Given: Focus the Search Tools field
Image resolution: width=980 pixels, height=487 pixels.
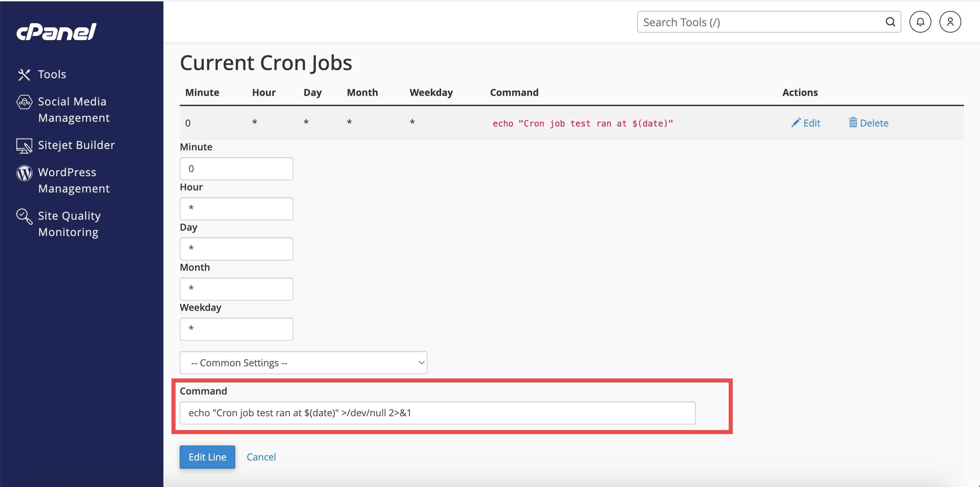Looking at the screenshot, I should [761, 22].
